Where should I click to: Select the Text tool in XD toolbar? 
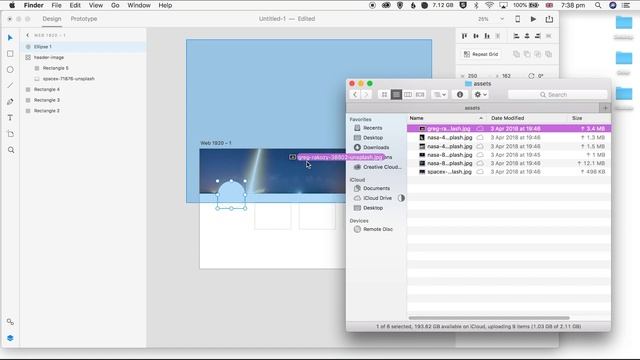(10, 118)
